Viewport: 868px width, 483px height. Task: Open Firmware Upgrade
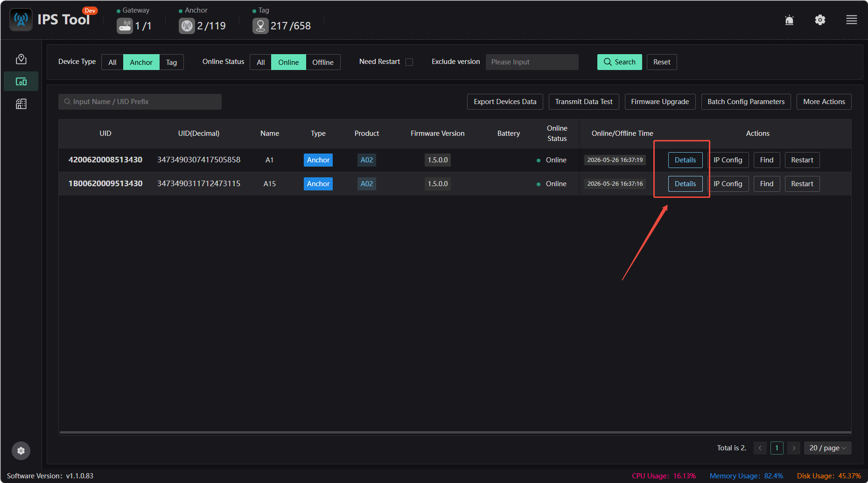(x=660, y=102)
